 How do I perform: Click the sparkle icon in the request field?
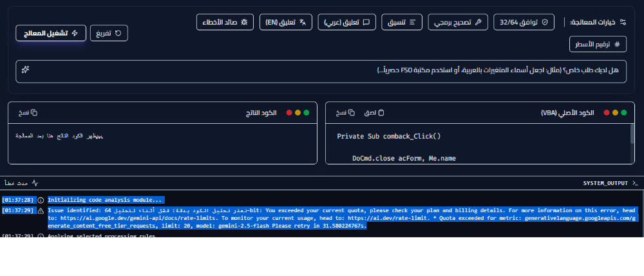coord(26,70)
